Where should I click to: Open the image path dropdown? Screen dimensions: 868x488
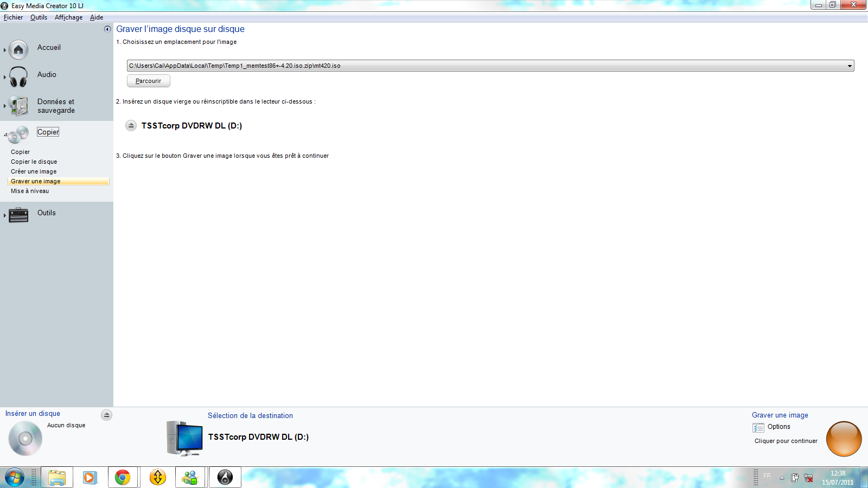pos(850,66)
